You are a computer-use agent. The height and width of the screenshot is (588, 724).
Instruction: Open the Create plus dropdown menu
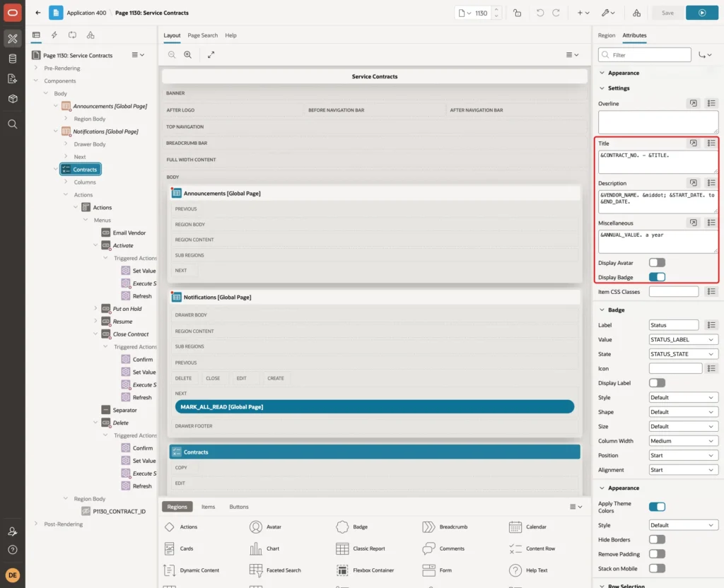(583, 13)
